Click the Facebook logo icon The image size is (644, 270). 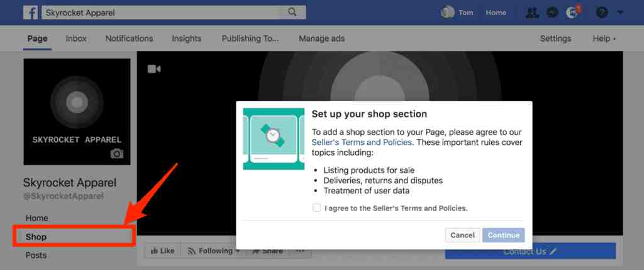click(x=30, y=13)
